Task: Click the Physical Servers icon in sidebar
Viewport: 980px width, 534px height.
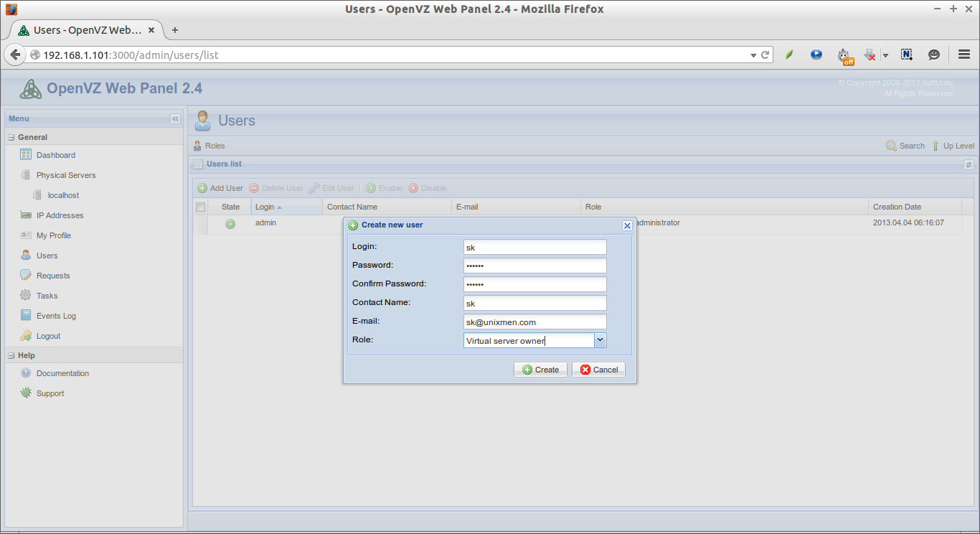Action: pos(26,175)
